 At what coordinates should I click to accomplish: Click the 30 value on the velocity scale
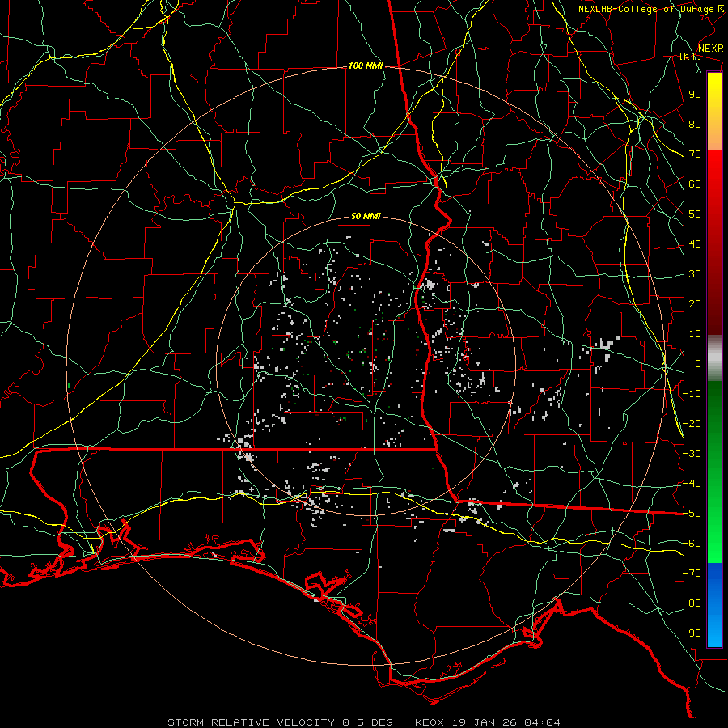click(695, 274)
